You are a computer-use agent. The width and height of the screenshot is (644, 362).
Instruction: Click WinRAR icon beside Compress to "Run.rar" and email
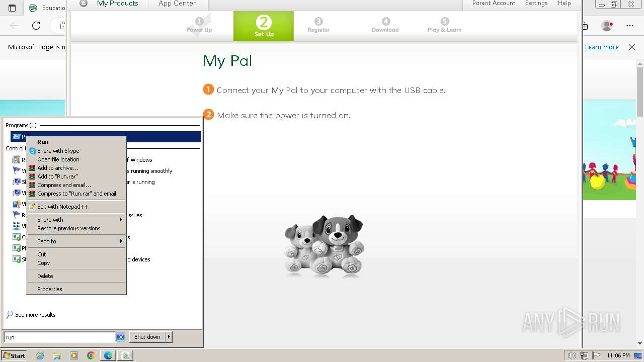[32, 194]
